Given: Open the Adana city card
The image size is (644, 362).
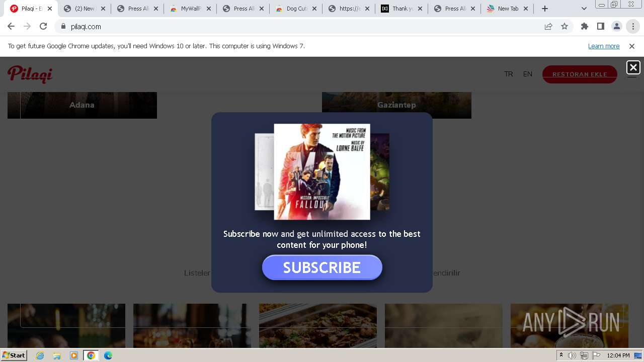Looking at the screenshot, I should coord(82,105).
